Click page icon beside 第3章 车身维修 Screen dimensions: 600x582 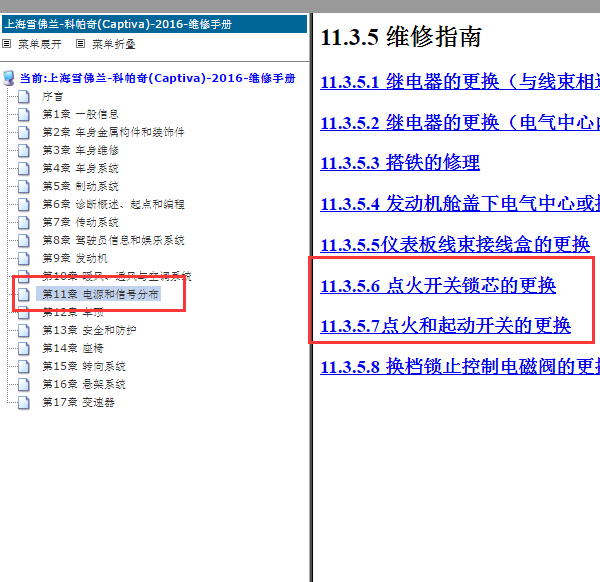pyautogui.click(x=24, y=150)
